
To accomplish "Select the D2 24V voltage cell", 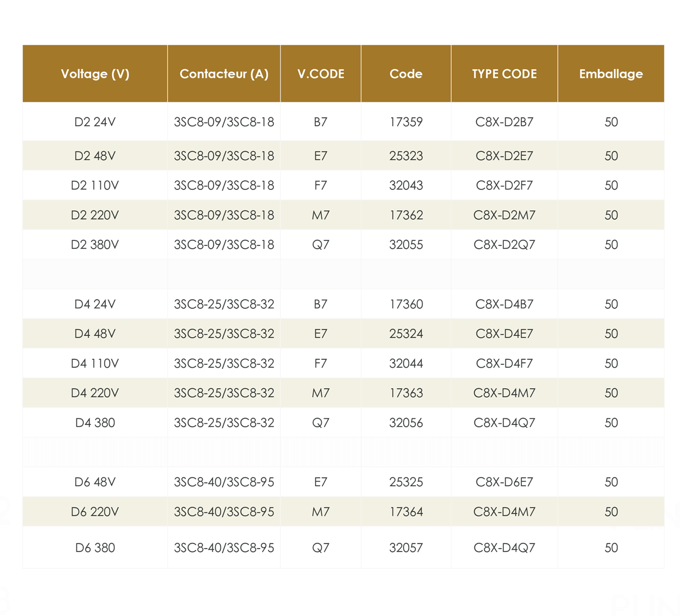I will click(x=95, y=122).
